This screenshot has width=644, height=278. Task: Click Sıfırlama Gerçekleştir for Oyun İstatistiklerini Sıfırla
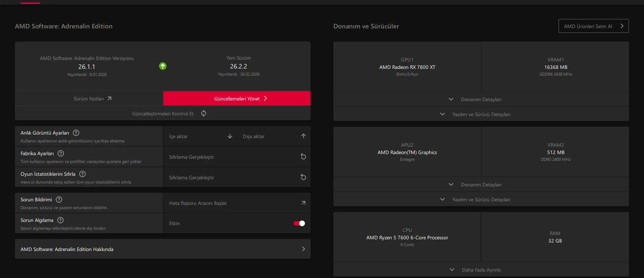(237, 178)
